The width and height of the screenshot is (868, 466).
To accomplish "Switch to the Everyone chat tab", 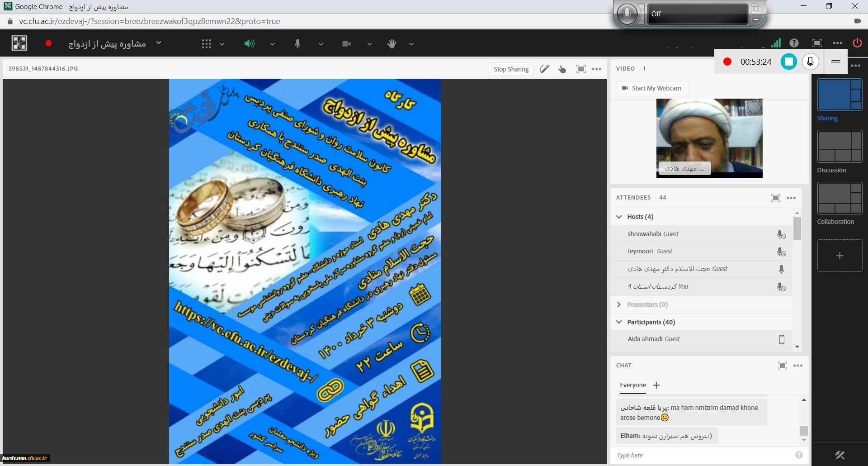I will click(632, 385).
